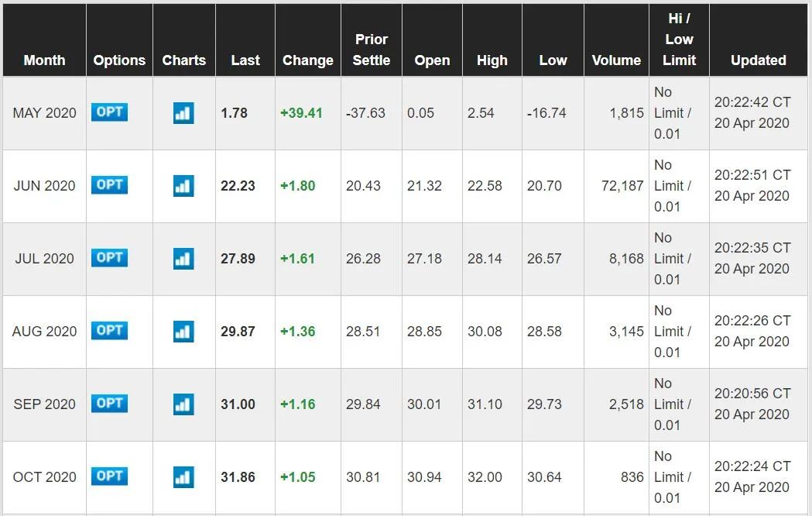
Task: Open the chart icon for MAY 2020
Action: [x=183, y=113]
